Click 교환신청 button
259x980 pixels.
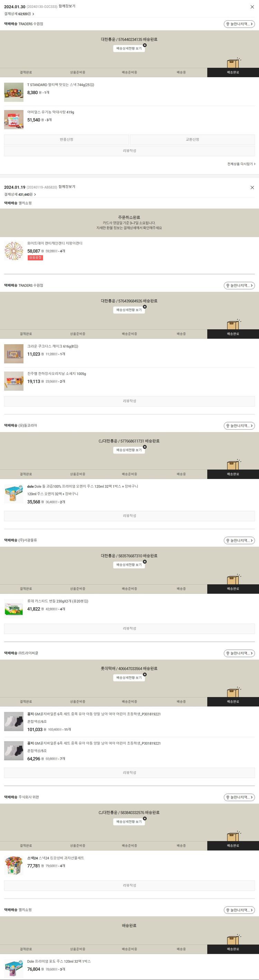pyautogui.click(x=192, y=140)
